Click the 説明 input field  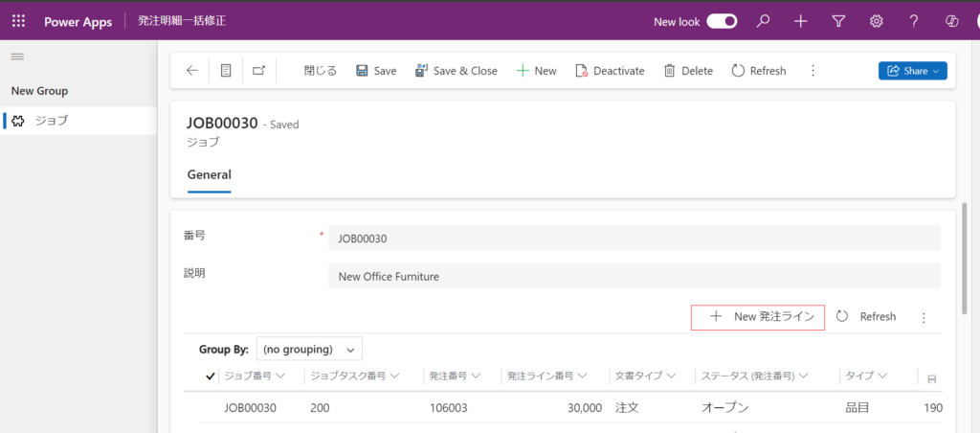pos(634,277)
